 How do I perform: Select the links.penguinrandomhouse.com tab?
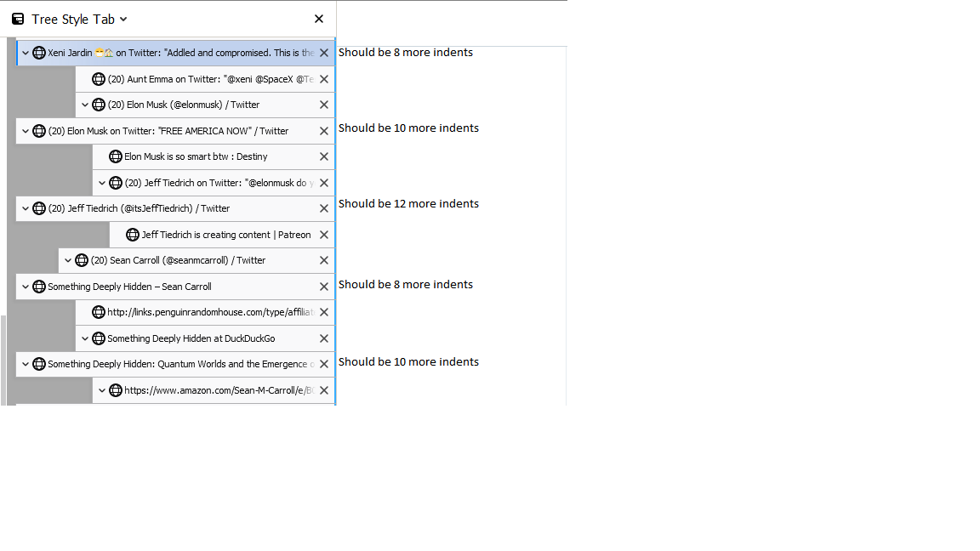[x=205, y=312]
